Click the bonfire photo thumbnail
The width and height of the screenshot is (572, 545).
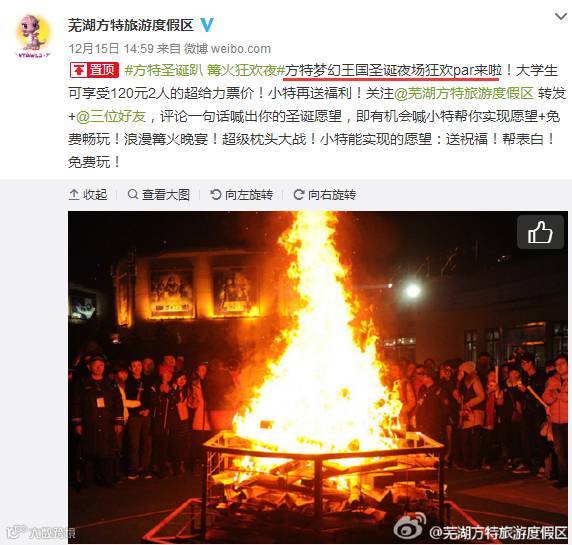coord(318,377)
